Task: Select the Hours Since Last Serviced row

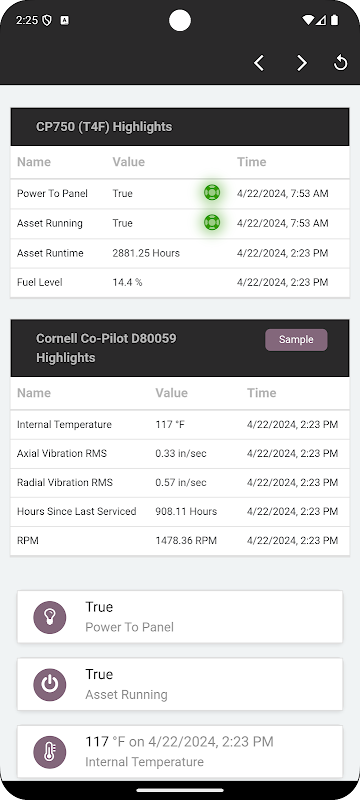Action: tap(180, 512)
